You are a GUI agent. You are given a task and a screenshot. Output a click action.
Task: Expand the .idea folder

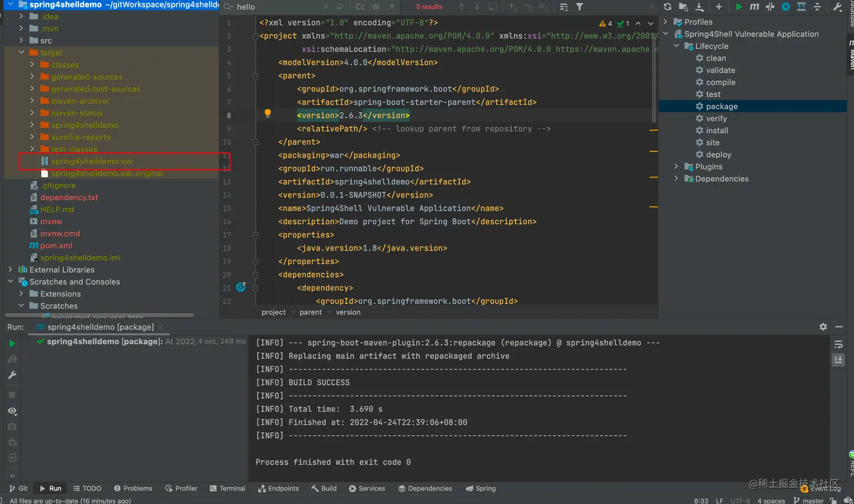click(21, 16)
